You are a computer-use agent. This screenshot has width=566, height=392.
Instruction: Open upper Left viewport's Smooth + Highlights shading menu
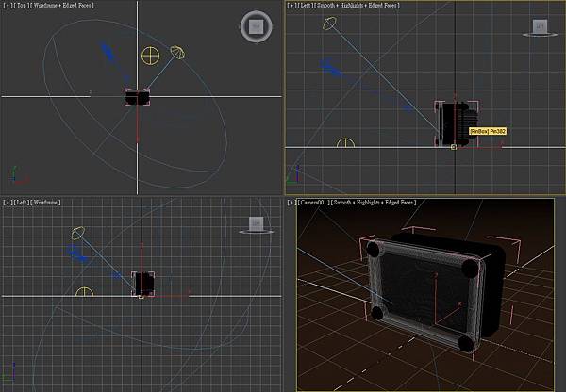(358, 6)
